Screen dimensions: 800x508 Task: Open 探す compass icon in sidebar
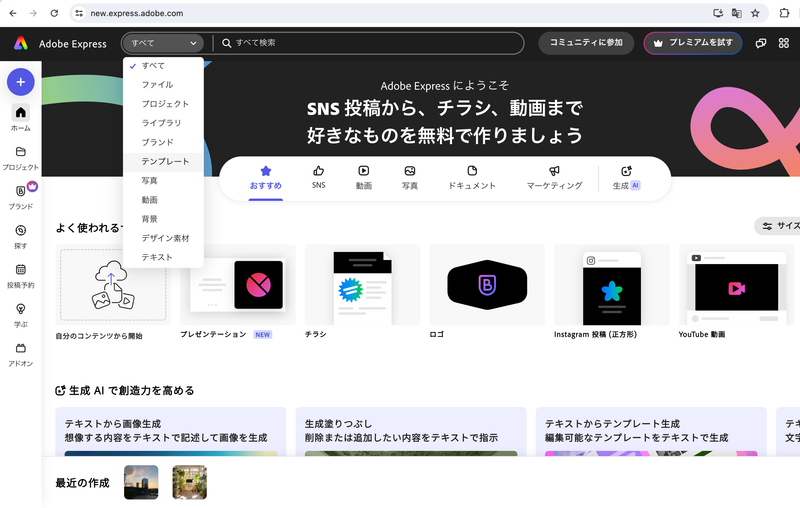tap(20, 231)
